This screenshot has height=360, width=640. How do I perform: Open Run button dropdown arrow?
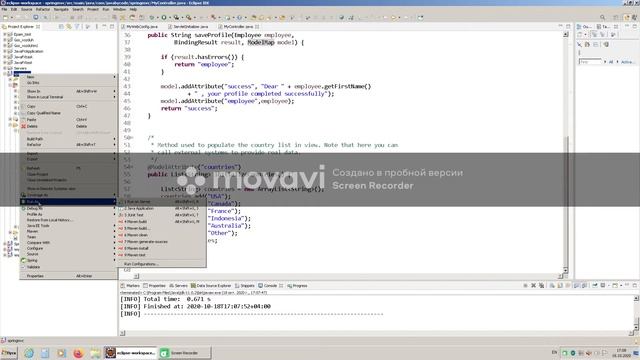(x=169, y=18)
